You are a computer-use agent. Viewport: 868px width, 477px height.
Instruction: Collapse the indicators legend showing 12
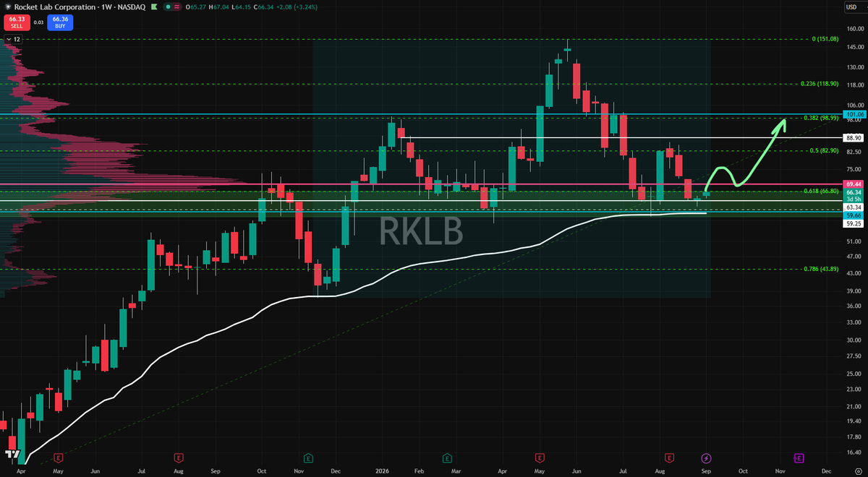pos(13,39)
